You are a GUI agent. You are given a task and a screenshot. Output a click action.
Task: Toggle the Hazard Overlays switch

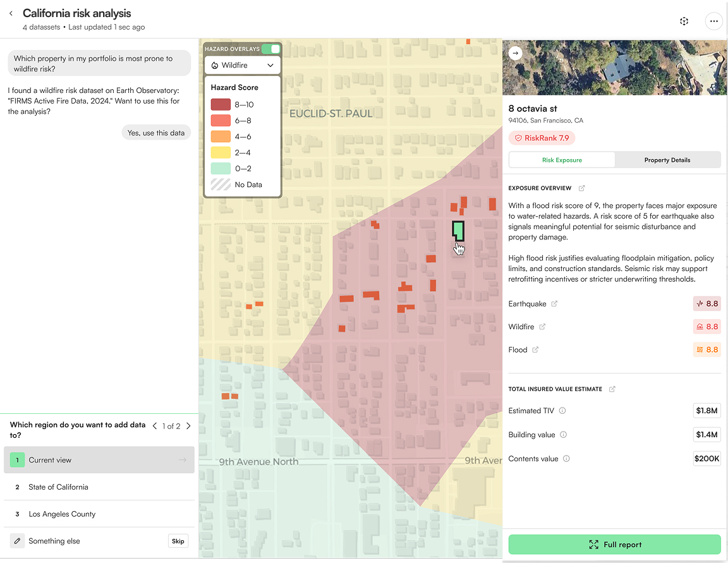[270, 49]
